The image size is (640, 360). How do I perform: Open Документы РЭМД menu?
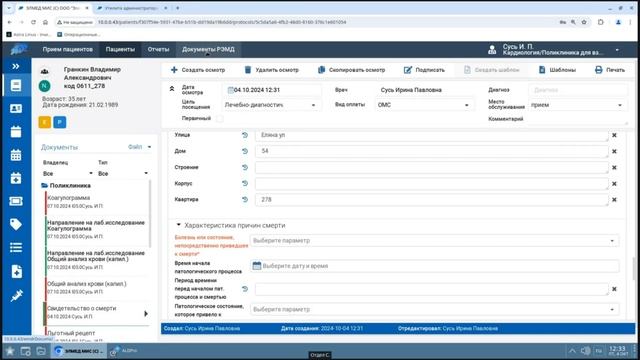pyautogui.click(x=208, y=49)
